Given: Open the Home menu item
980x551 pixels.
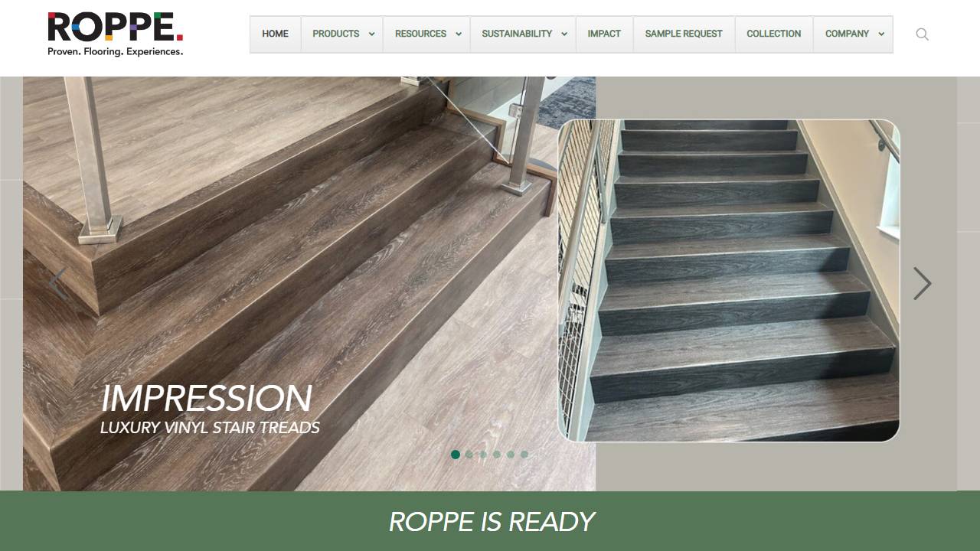Looking at the screenshot, I should coord(276,34).
